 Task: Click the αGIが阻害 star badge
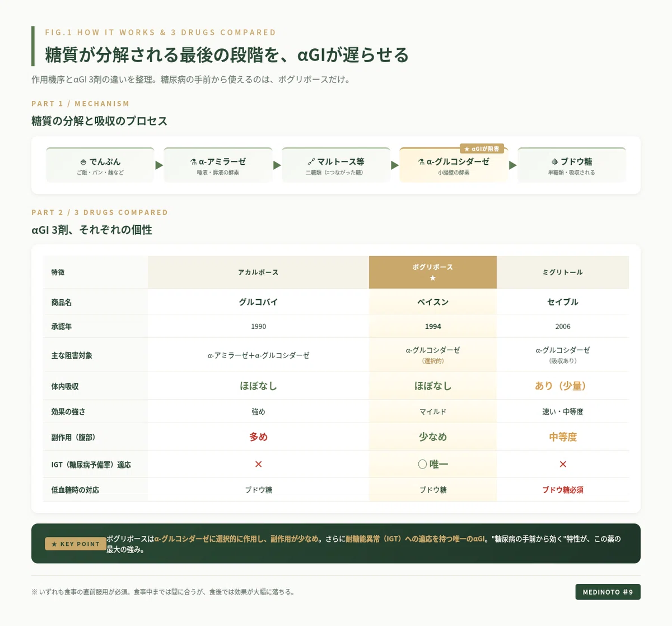[482, 149]
